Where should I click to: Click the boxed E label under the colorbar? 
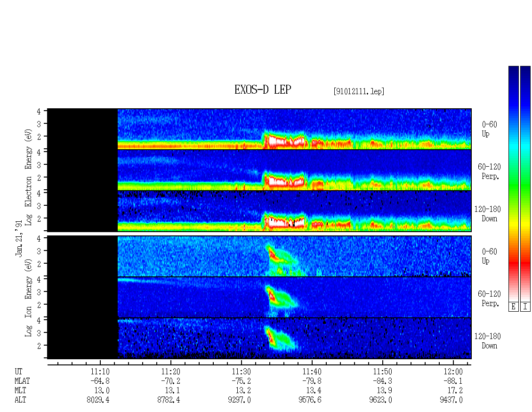[513, 307]
